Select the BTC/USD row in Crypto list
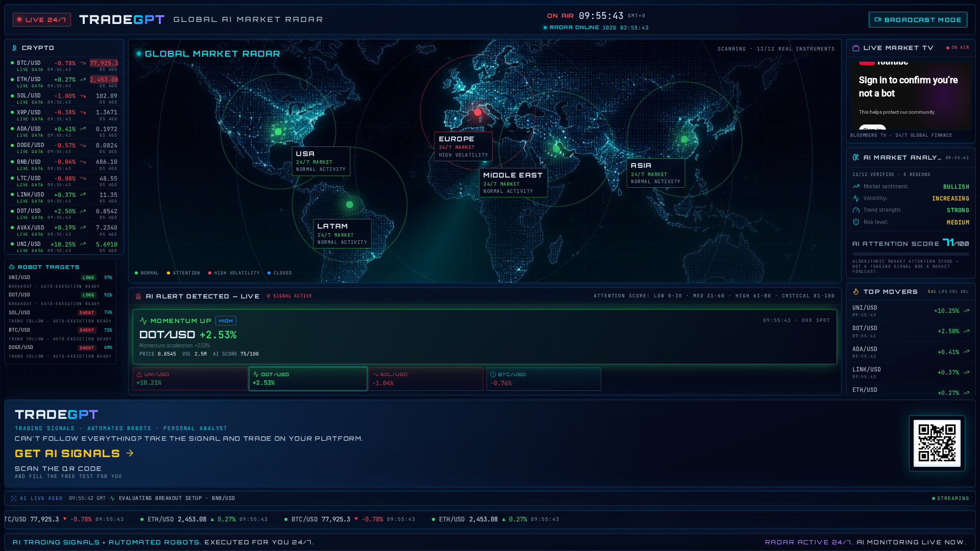The height and width of the screenshot is (551, 980). coord(64,66)
